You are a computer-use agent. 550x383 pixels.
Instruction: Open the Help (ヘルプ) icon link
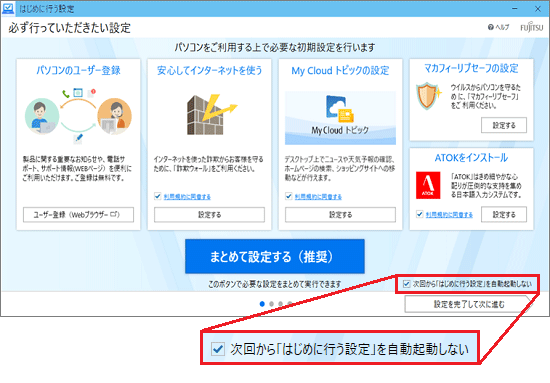click(x=498, y=27)
